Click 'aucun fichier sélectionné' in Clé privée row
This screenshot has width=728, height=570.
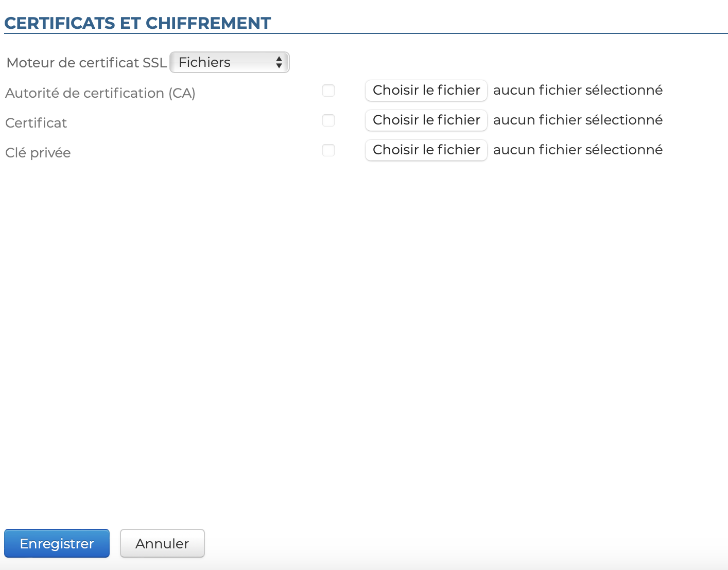pyautogui.click(x=578, y=150)
